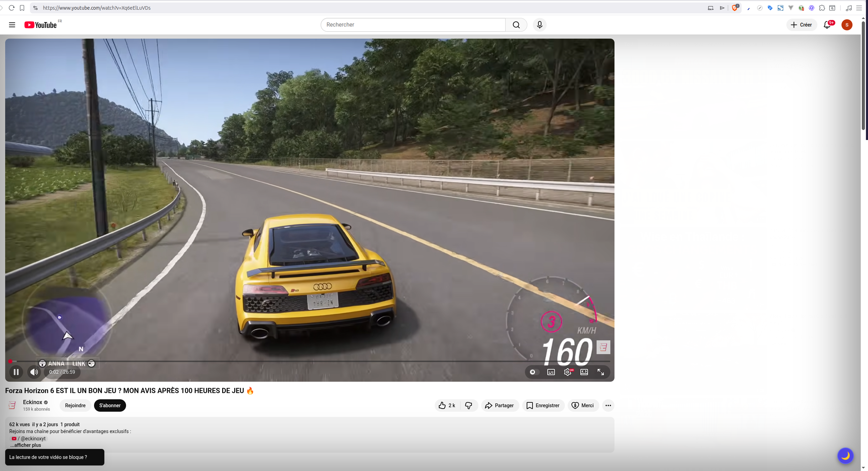Start voice search with the microphone
This screenshot has height=471, width=868.
point(539,25)
